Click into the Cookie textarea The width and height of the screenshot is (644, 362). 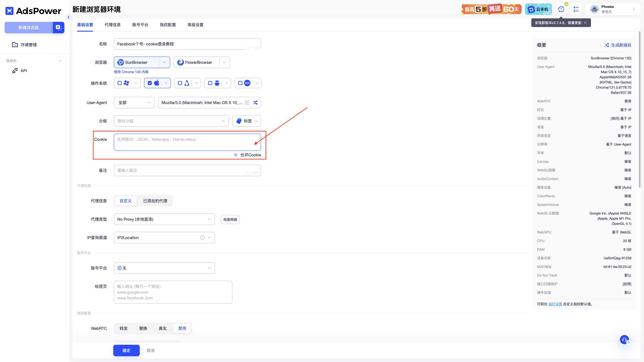pyautogui.click(x=187, y=142)
